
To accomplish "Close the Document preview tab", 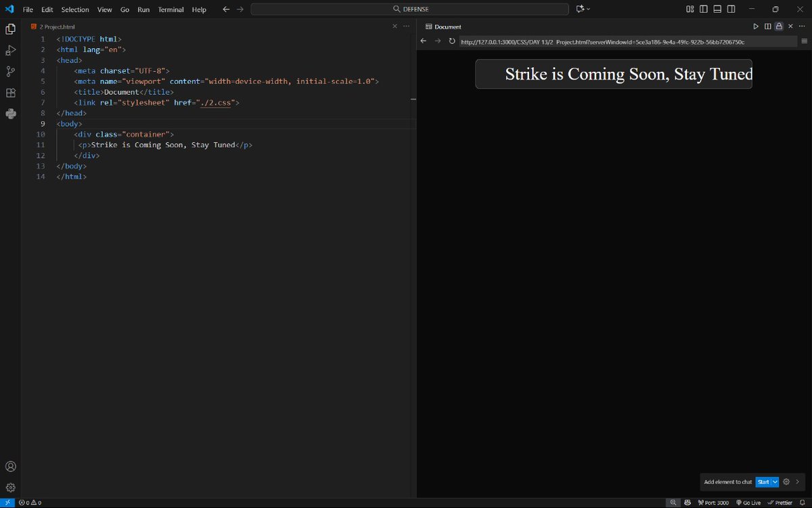I will (x=790, y=26).
